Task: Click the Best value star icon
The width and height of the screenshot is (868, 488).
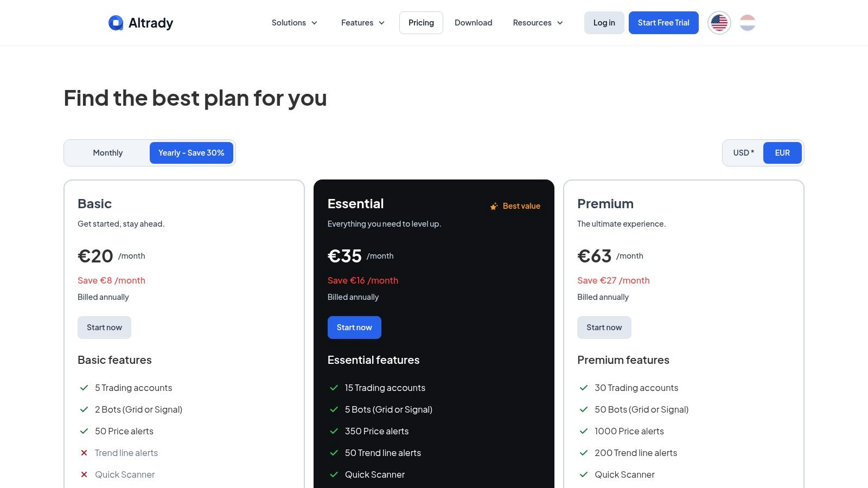Action: pyautogui.click(x=494, y=206)
